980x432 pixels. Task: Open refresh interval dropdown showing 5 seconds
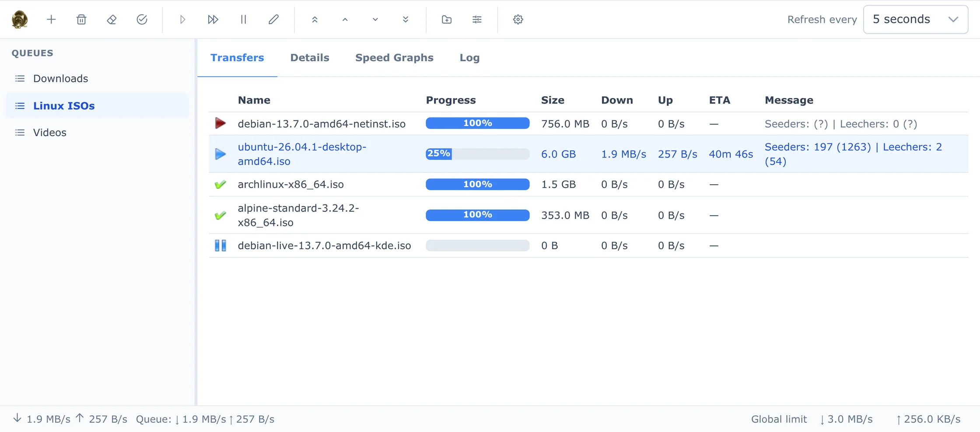pyautogui.click(x=915, y=19)
